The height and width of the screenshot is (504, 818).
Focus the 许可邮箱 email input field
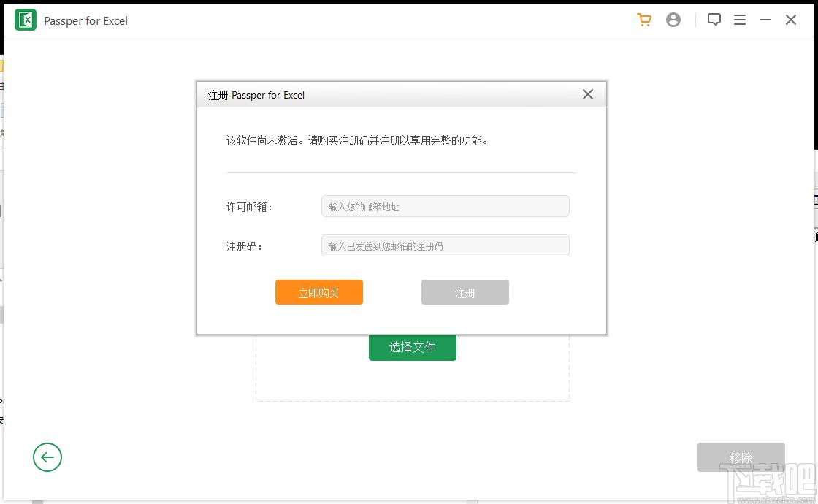pos(445,206)
